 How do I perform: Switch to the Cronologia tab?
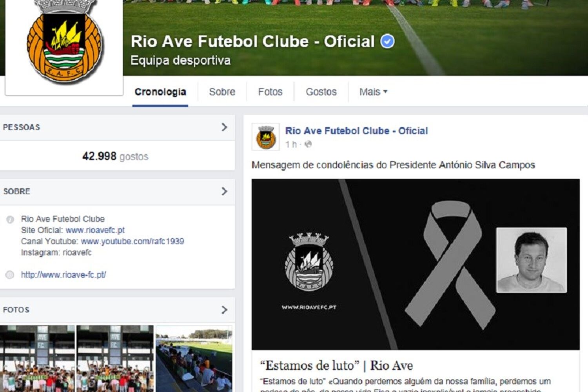[x=160, y=92]
